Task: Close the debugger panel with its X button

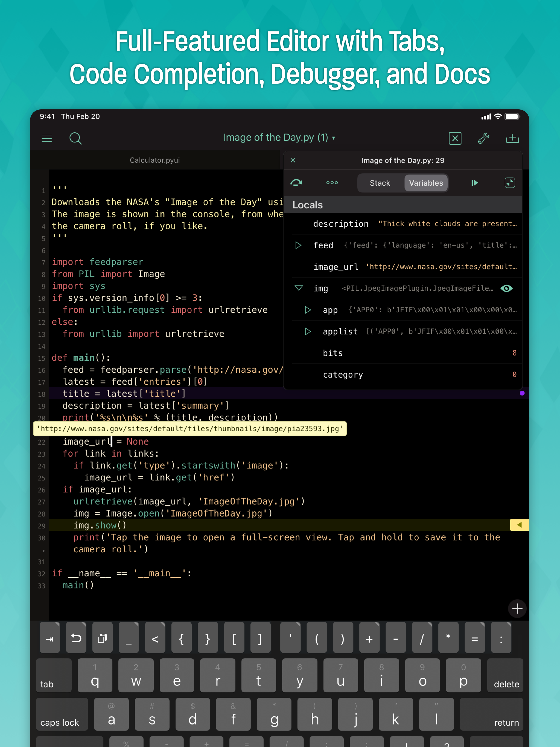Action: (x=293, y=160)
